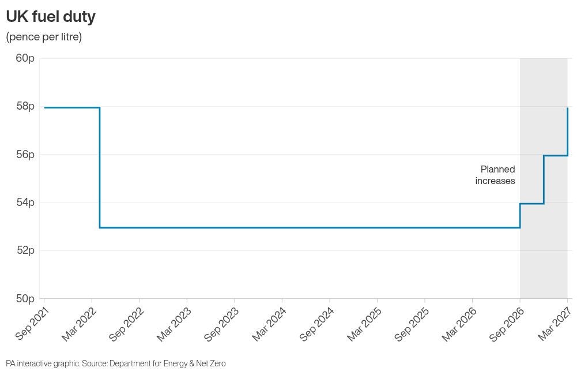The width and height of the screenshot is (588, 375).
Task: Click the "Planned increases" annotation text
Action: pos(495,175)
